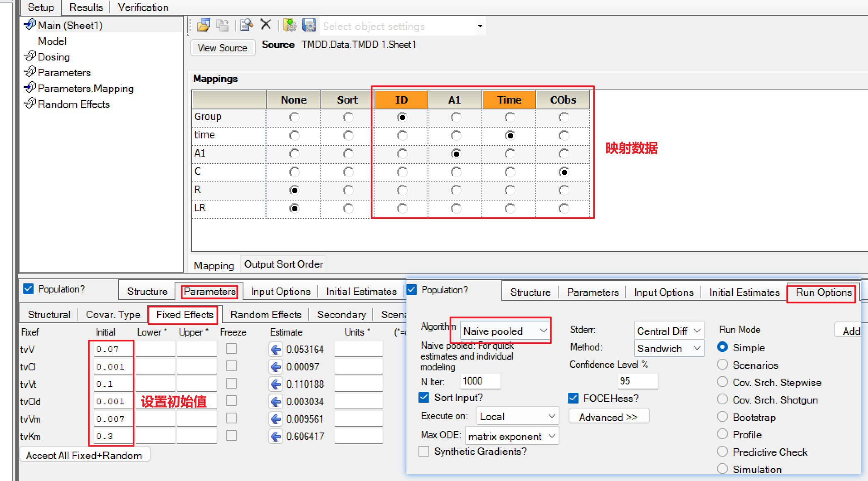Accept tvCl estimate with blue arrow
Screen dimensions: 868x481
pos(275,367)
